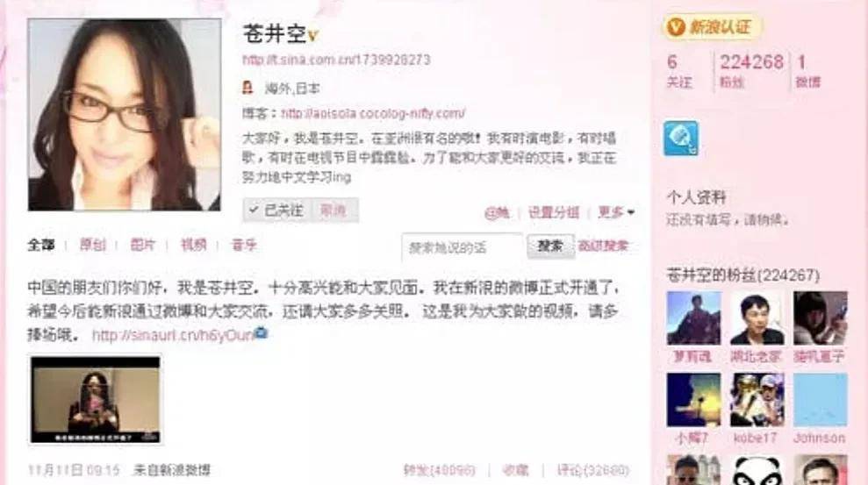Open the large profile avatar photo

(125, 115)
